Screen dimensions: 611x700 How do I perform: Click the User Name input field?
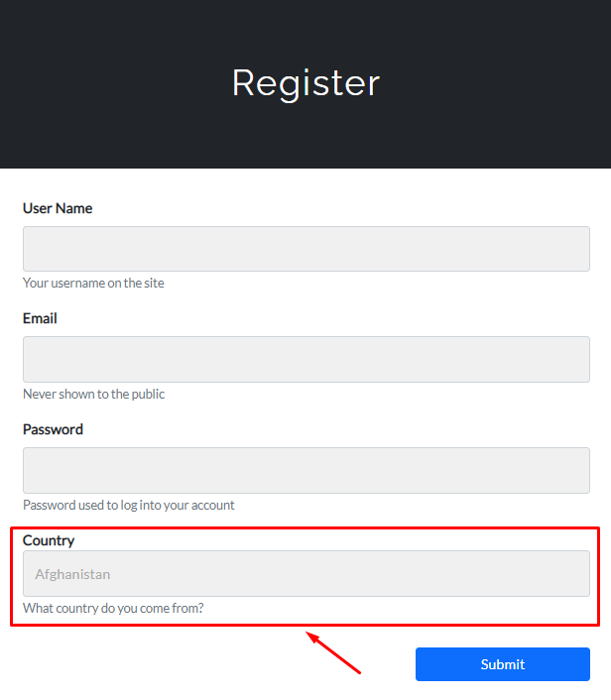click(305, 249)
